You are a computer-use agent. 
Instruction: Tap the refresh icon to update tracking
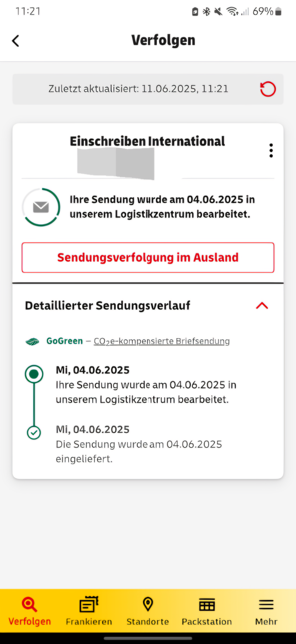[268, 89]
